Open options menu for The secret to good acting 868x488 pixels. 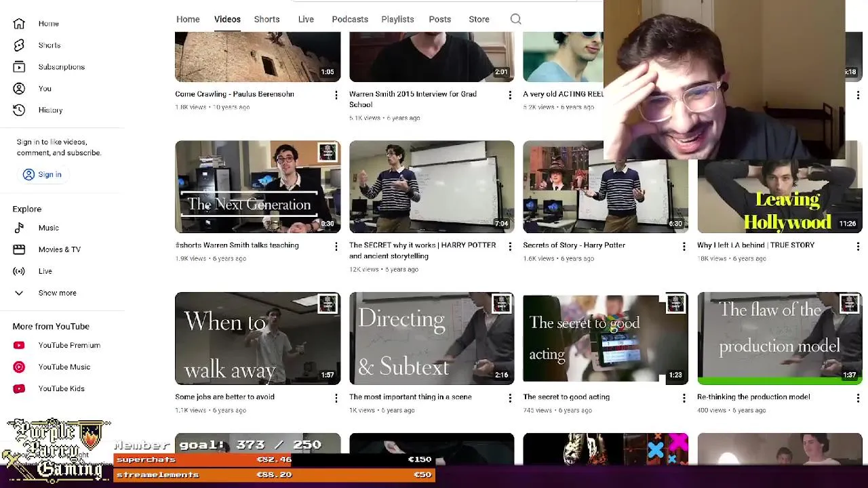pos(684,399)
